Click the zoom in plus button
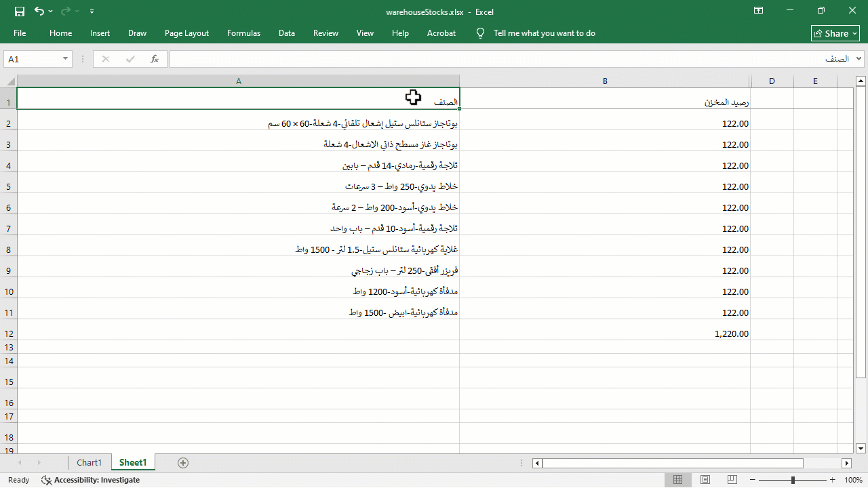The image size is (868, 488). point(834,480)
